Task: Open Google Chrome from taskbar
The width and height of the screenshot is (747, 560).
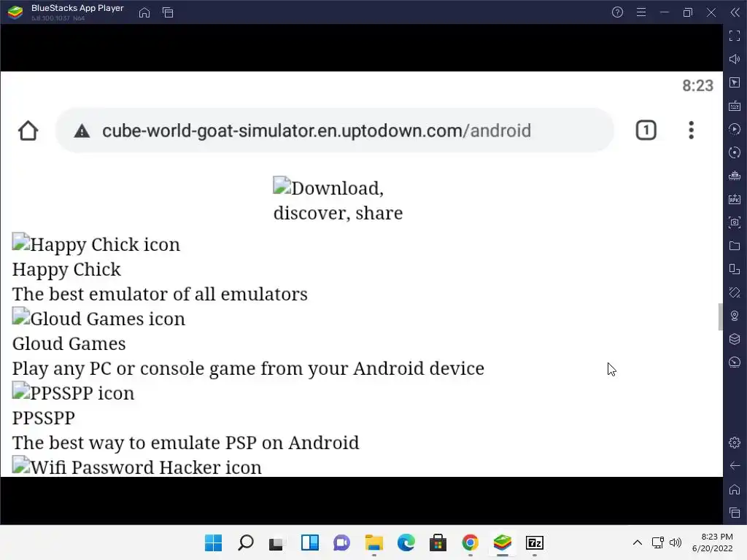Action: [471, 542]
